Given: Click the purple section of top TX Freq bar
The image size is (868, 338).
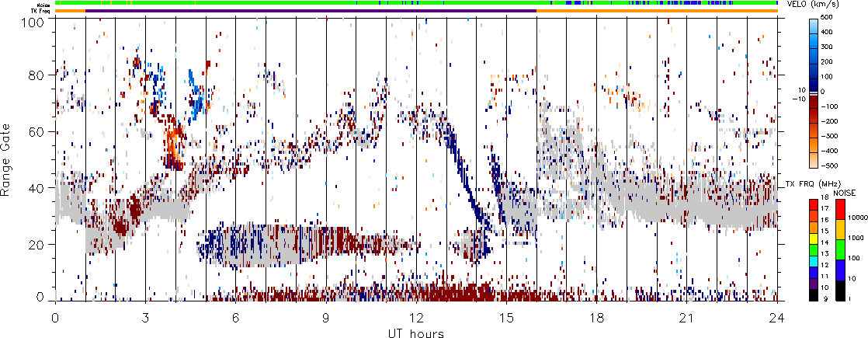Looking at the screenshot, I should tap(311, 10).
